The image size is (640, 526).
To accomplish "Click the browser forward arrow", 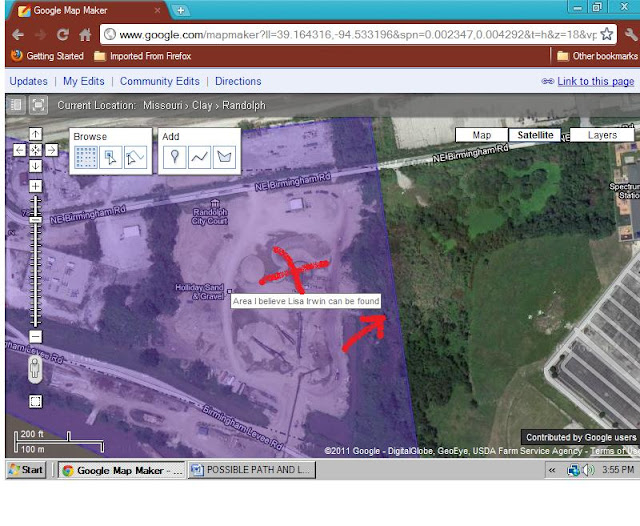I will 40,35.
